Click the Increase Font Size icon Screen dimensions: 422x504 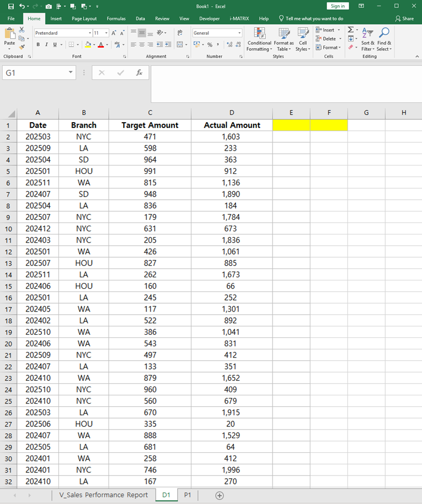(x=114, y=33)
